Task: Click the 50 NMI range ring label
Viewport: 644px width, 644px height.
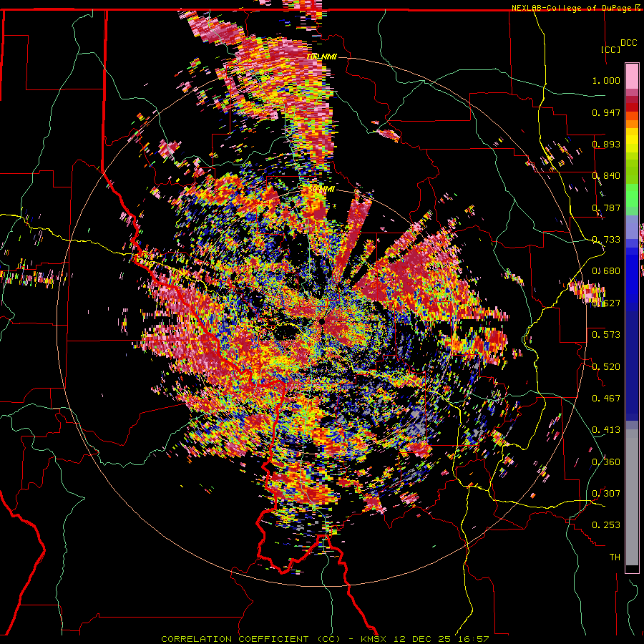Action: pyautogui.click(x=321, y=190)
